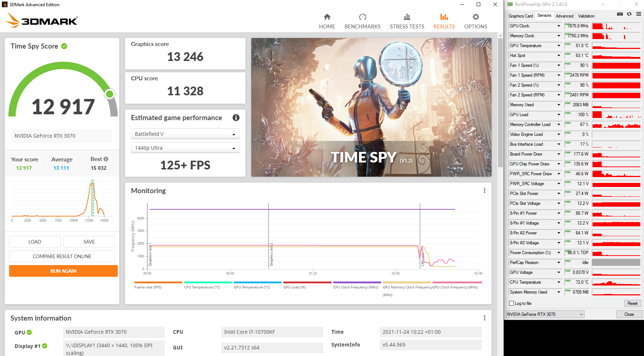Image resolution: width=644 pixels, height=356 pixels.
Task: Click the info icon for Estimated game performance
Action: click(x=236, y=118)
